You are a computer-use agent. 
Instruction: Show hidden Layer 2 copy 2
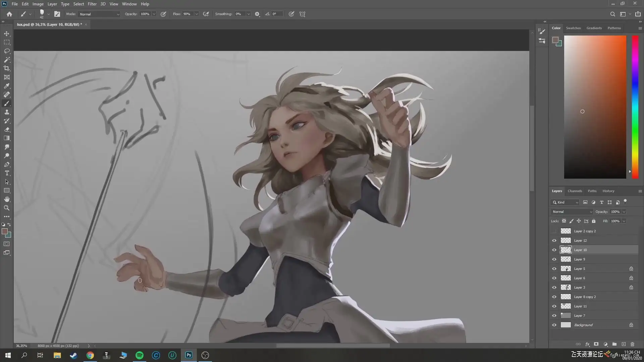pyautogui.click(x=554, y=231)
